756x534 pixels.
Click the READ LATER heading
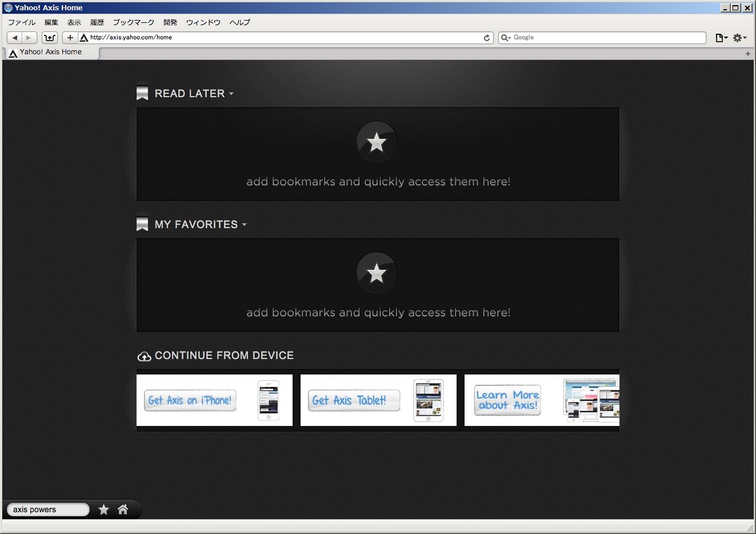[x=190, y=94]
